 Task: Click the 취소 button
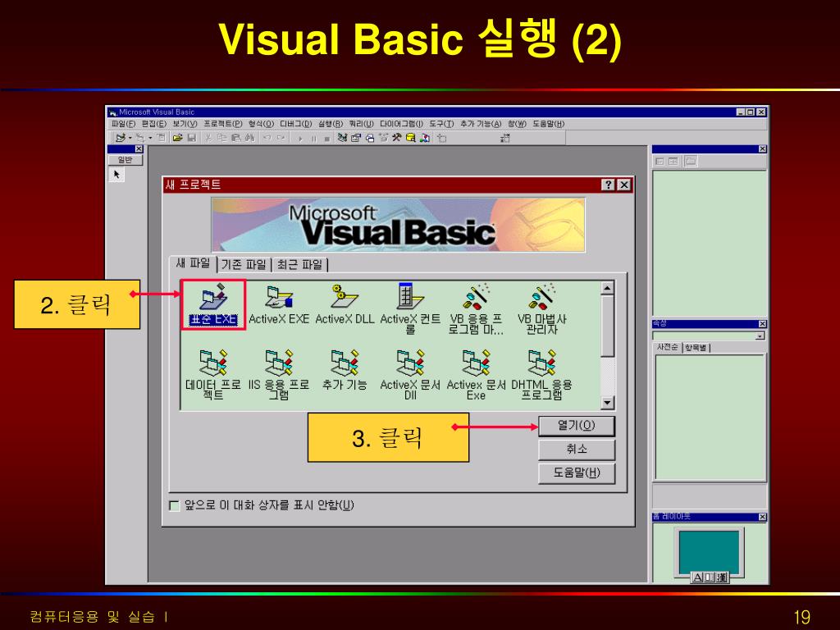[x=577, y=450]
